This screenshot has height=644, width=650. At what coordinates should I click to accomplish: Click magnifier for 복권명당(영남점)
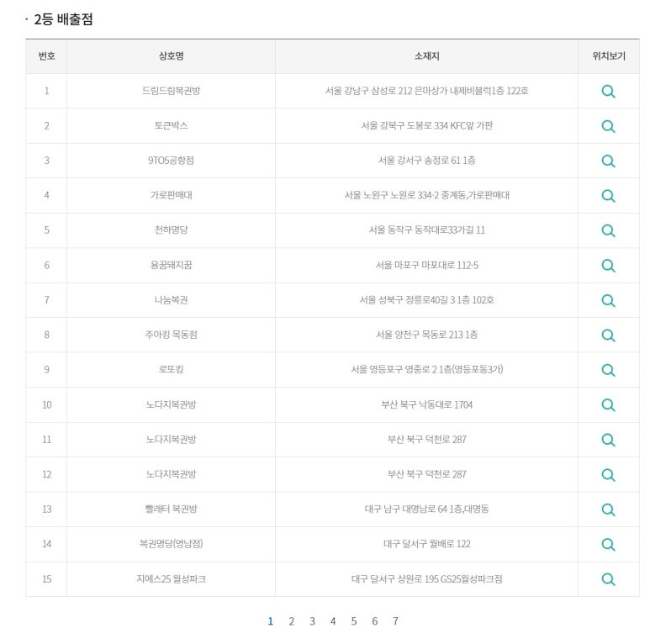(x=608, y=544)
